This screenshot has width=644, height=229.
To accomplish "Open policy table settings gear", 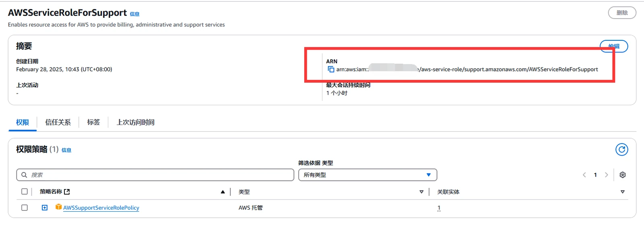I will (x=623, y=175).
